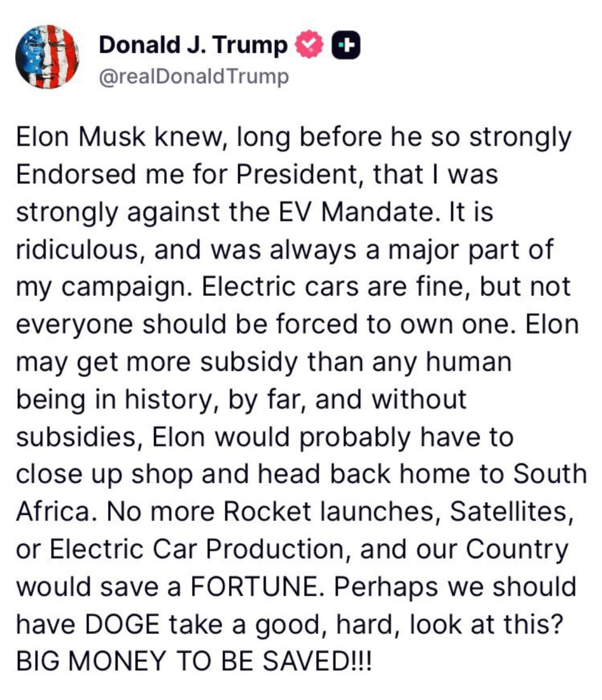
Task: Click the phrase "Electric cars are fine"
Action: coord(335,286)
